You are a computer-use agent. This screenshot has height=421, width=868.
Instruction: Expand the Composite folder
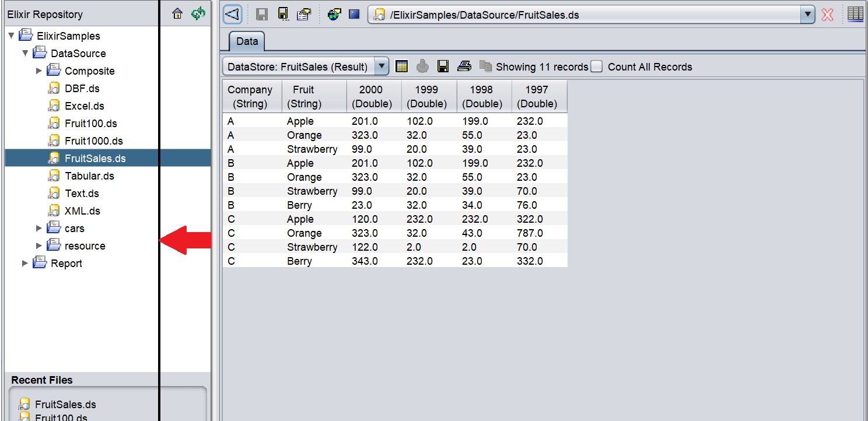pyautogui.click(x=39, y=71)
